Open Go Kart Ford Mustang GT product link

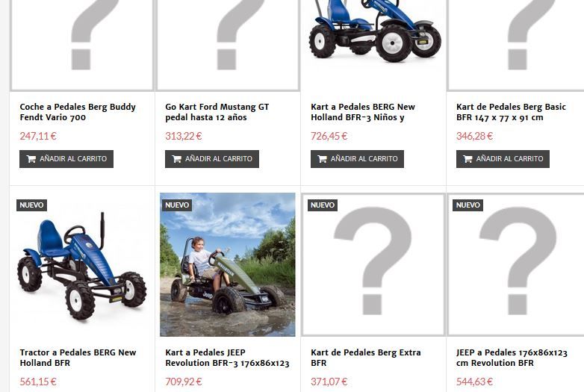[x=217, y=112]
